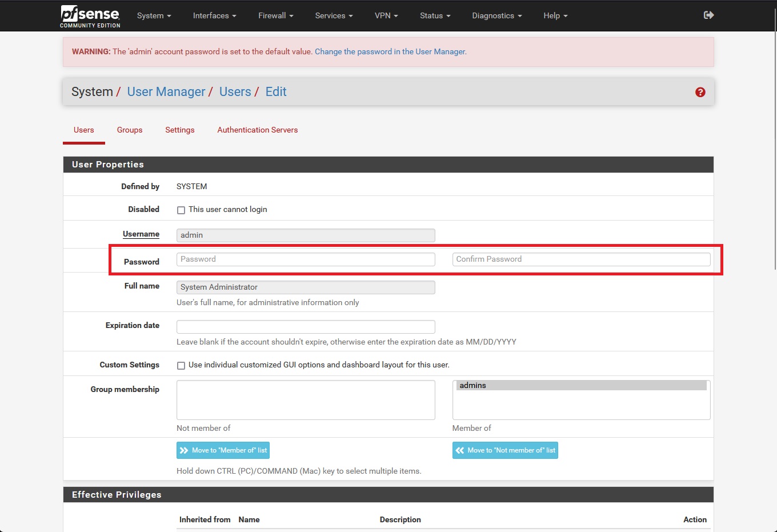The width and height of the screenshot is (777, 532).
Task: Click the Username label
Action: pos(141,234)
